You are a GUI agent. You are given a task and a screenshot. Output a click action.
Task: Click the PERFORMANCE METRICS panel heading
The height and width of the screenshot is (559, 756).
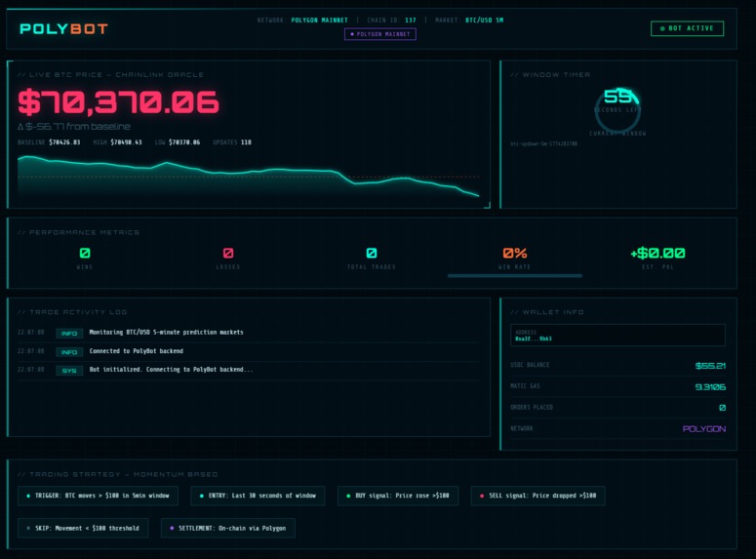pos(79,232)
